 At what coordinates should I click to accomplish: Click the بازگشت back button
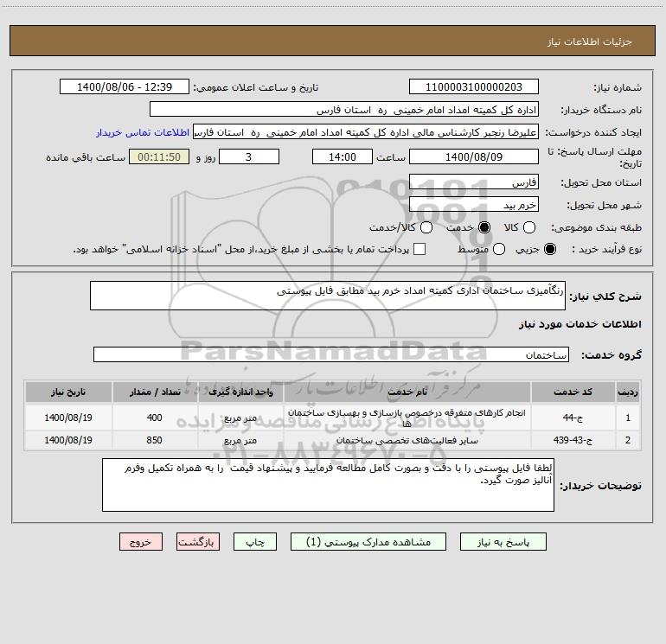(198, 542)
